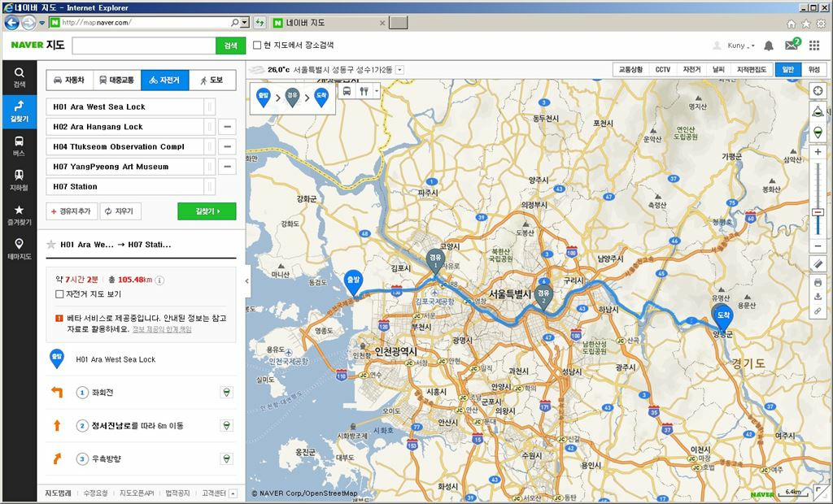The width and height of the screenshot is (833, 504).
Task: Open the Kuny account dropdown
Action: point(741,46)
